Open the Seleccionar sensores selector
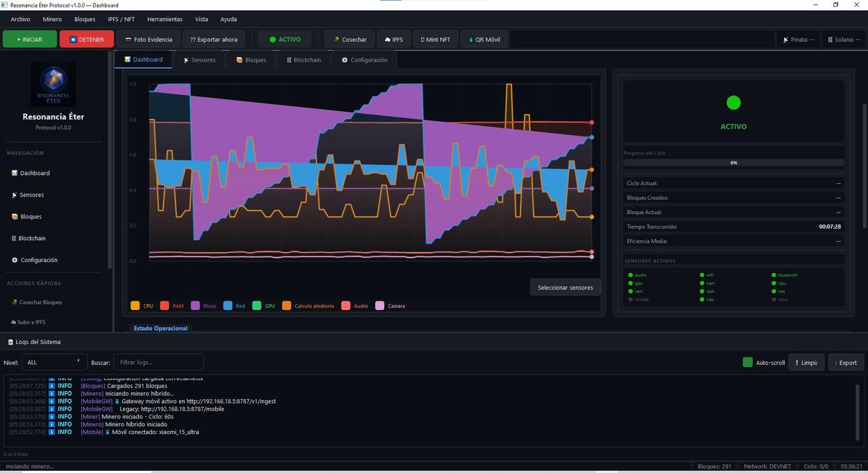The width and height of the screenshot is (868, 473). pos(565,288)
